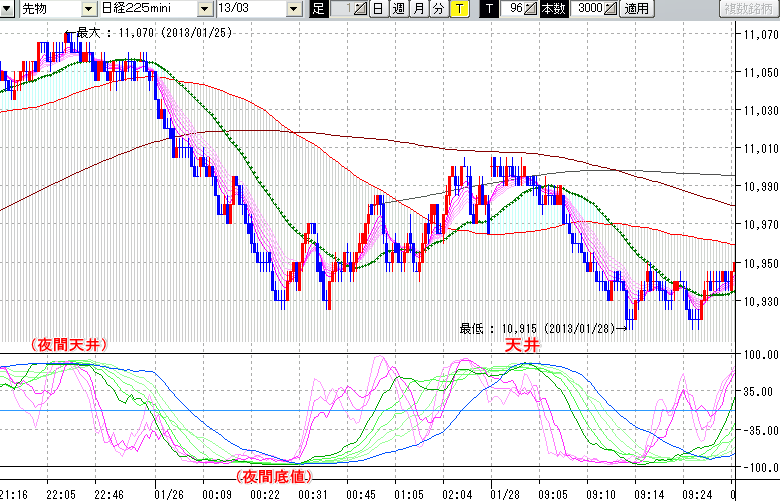
Task: Select the yellow T tick period button
Action: (459, 9)
